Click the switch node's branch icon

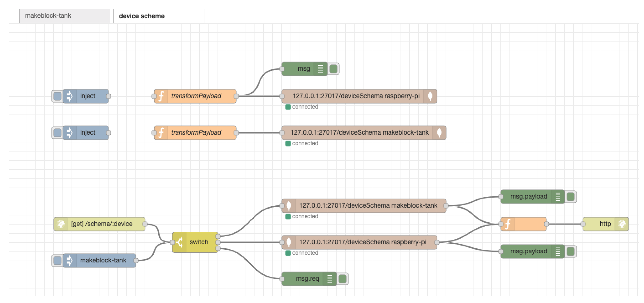coord(179,242)
